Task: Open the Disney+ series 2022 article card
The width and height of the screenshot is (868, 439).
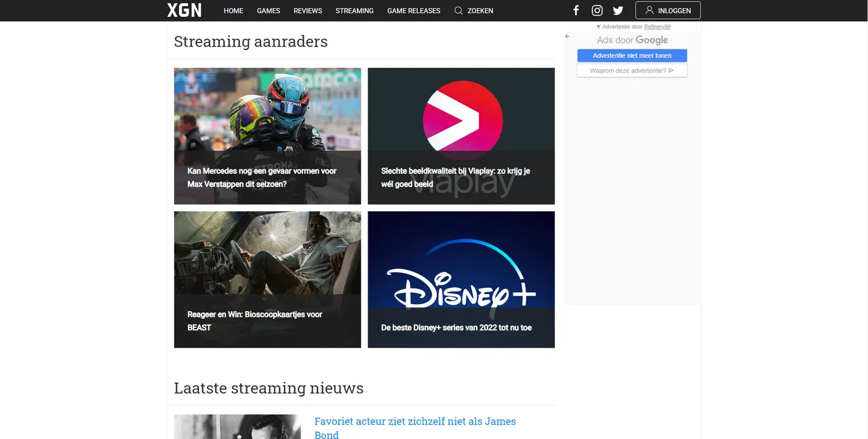Action: coord(461,280)
